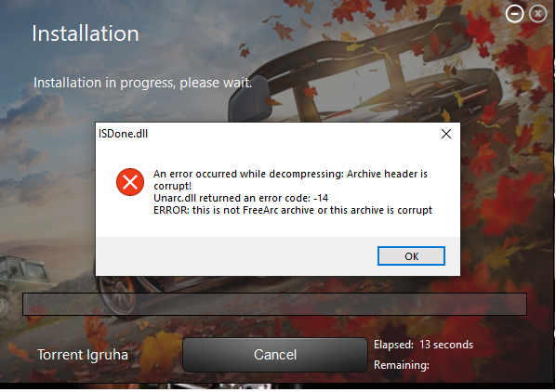Minimize the installer using the round minus icon
The image size is (556, 392).
514,14
